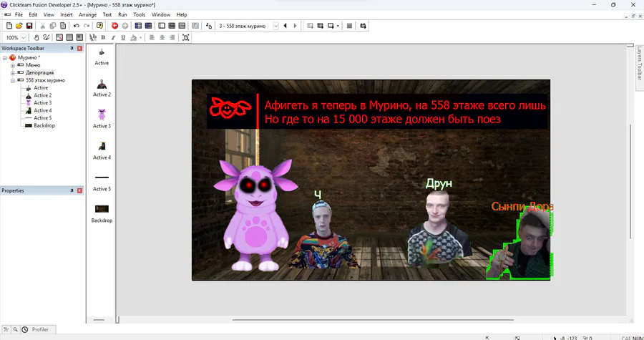
Task: Close the Workspace Toolbar panel
Action: 79,48
